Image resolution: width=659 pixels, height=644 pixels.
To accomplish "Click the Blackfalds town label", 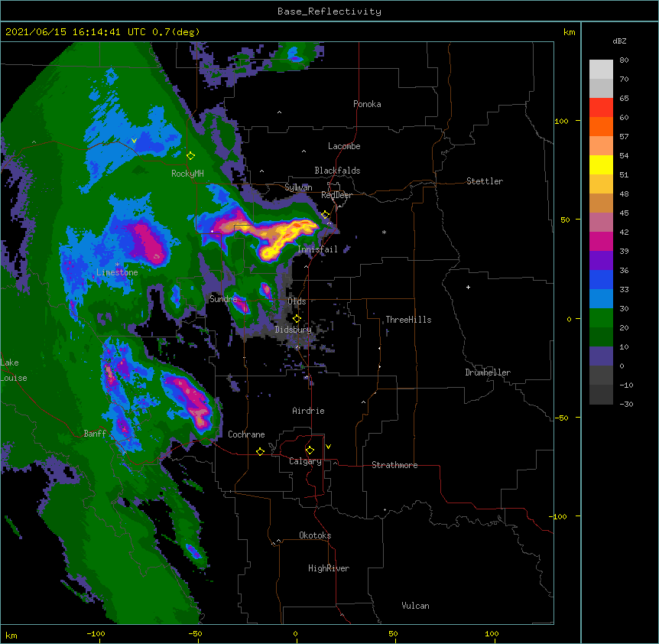I will [x=337, y=171].
